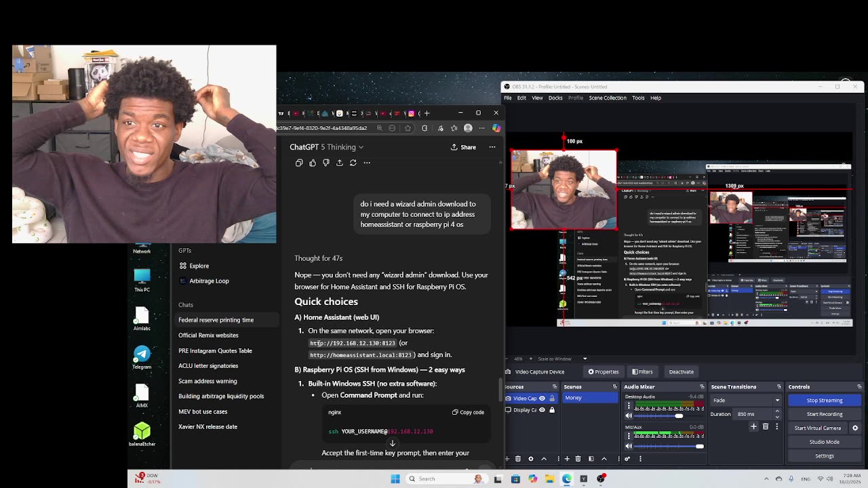
Task: Click the Share button in ChatGPT
Action: tap(463, 147)
